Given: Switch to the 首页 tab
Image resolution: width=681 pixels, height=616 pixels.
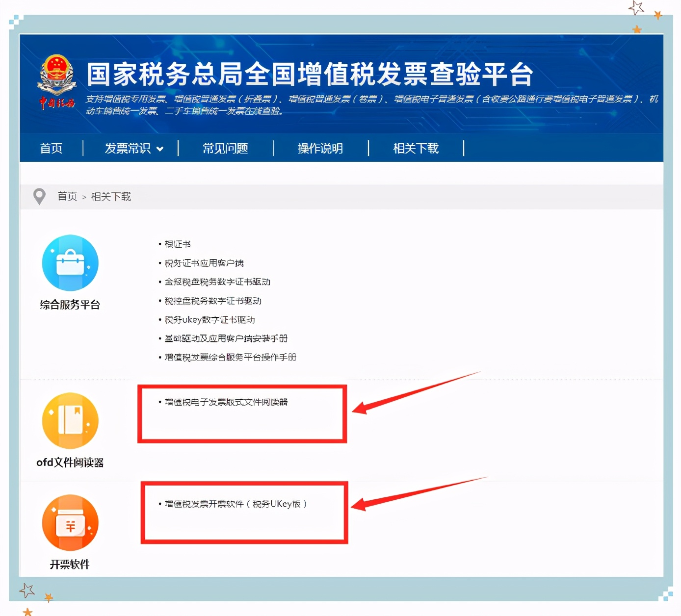Looking at the screenshot, I should (51, 149).
